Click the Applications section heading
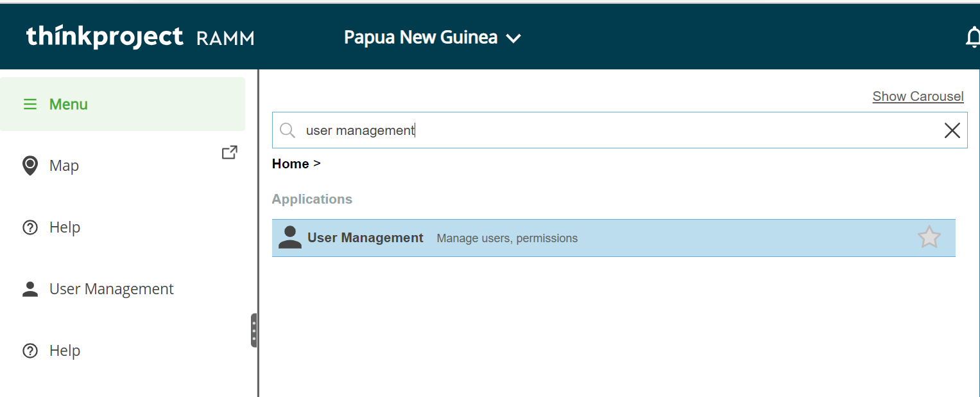The image size is (980, 397). point(312,199)
